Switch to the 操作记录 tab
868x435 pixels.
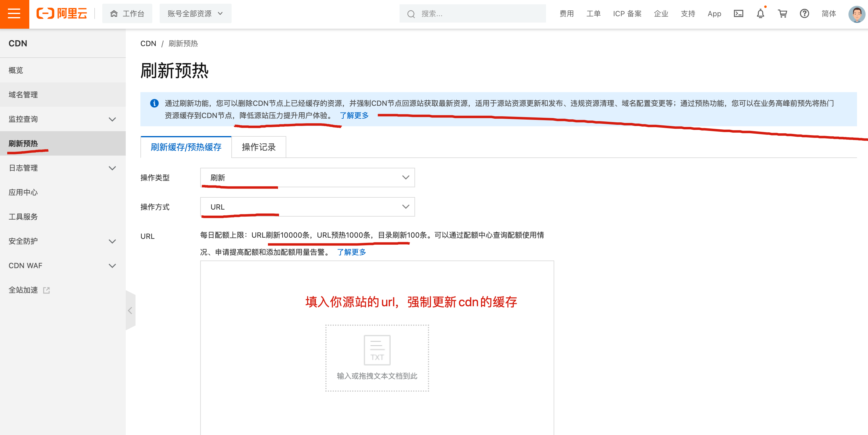259,147
